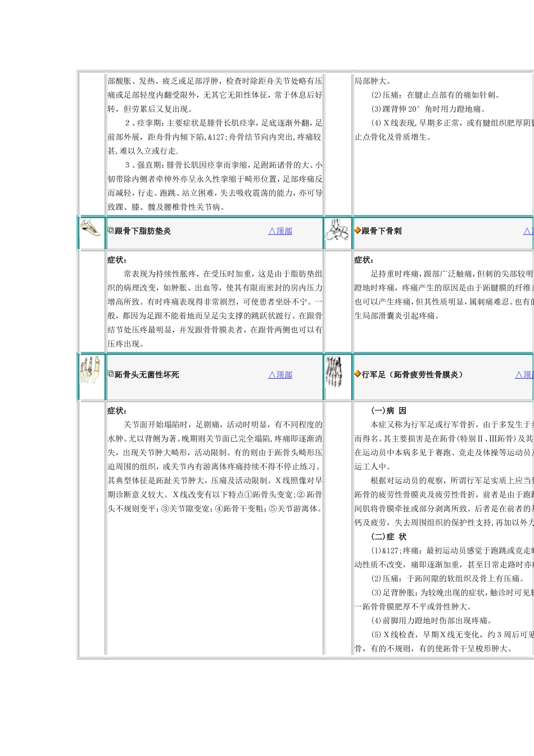Click the heading 跖骨头无菌性坏死
534x756 pixels.
pyautogui.click(x=147, y=375)
